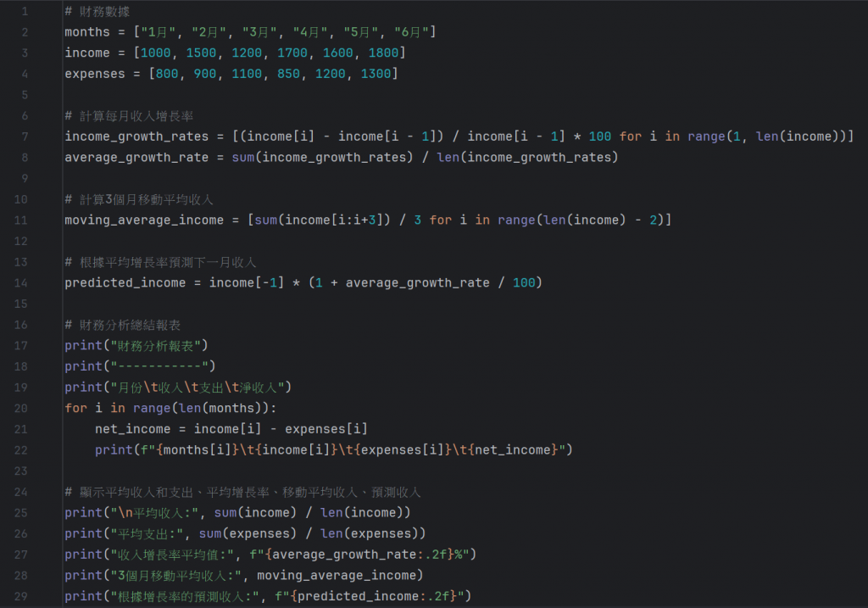Click the value 1800 in income list
The width and height of the screenshot is (868, 608).
point(384,53)
